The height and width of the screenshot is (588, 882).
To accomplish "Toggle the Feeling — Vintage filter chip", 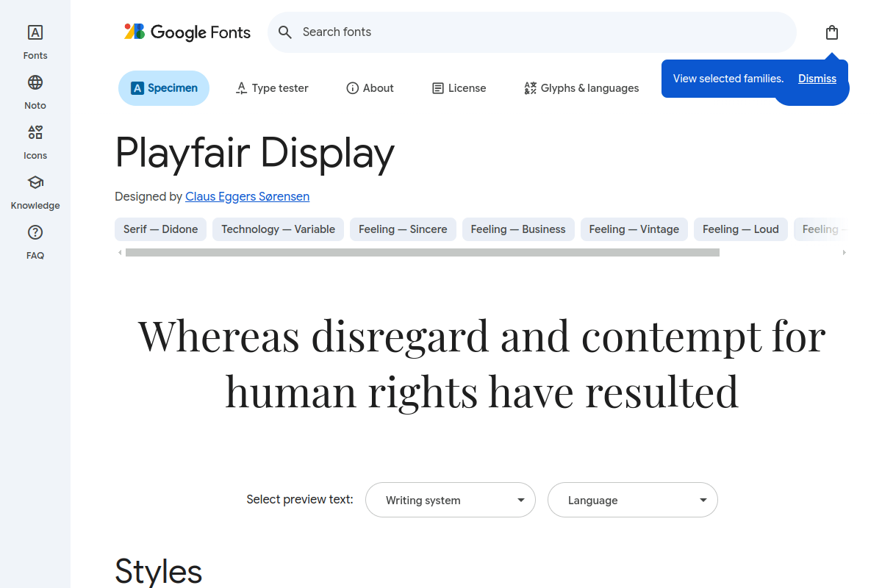I will pos(634,229).
